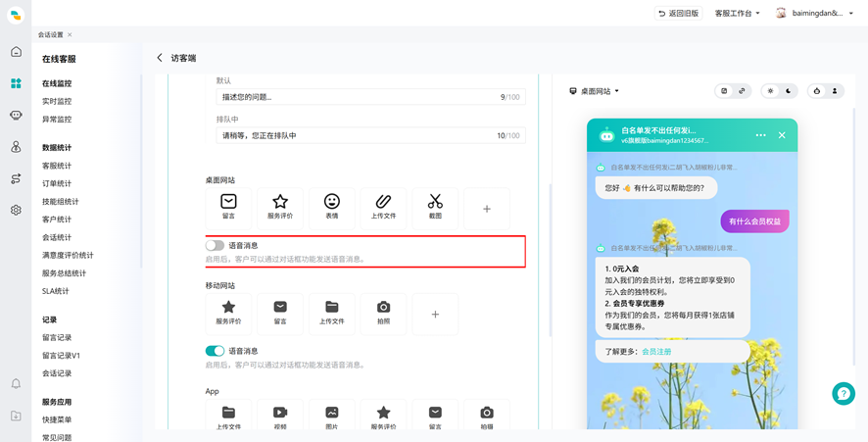Open 订单统计 in the menu

coord(57,183)
